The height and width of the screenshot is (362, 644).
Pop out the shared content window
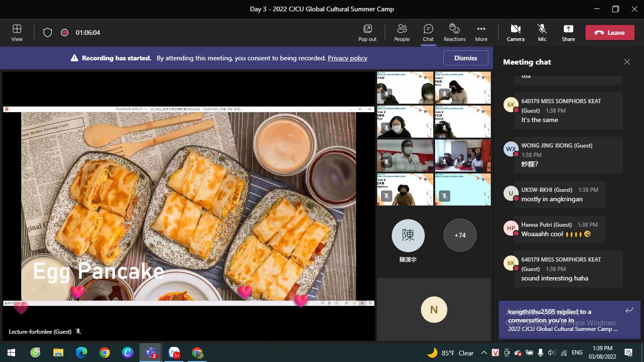pyautogui.click(x=367, y=33)
